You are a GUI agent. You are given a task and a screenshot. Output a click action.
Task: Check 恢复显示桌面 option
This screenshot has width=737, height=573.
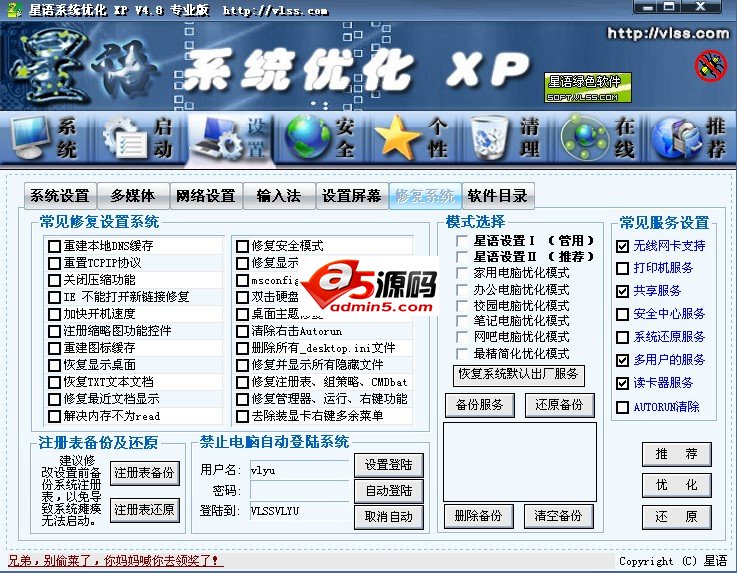click(x=55, y=365)
